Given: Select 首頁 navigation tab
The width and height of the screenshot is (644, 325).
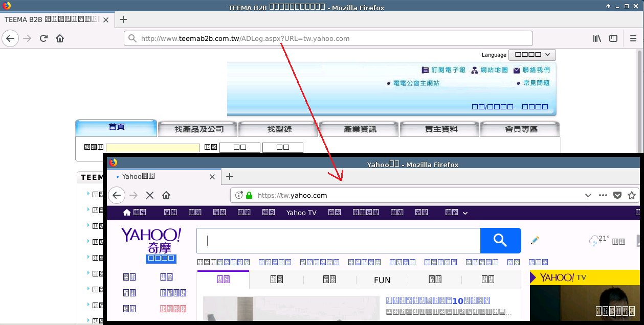Looking at the screenshot, I should [116, 128].
